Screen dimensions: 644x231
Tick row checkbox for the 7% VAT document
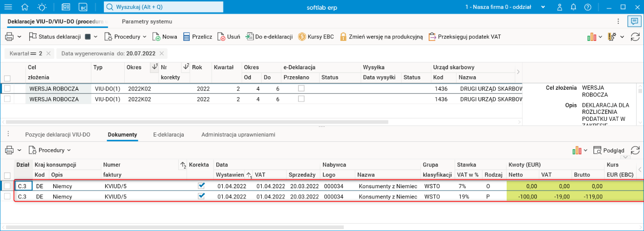(x=7, y=185)
